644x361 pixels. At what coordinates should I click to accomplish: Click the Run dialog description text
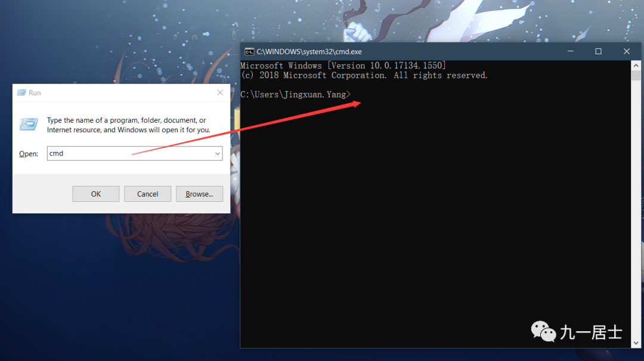pos(129,125)
